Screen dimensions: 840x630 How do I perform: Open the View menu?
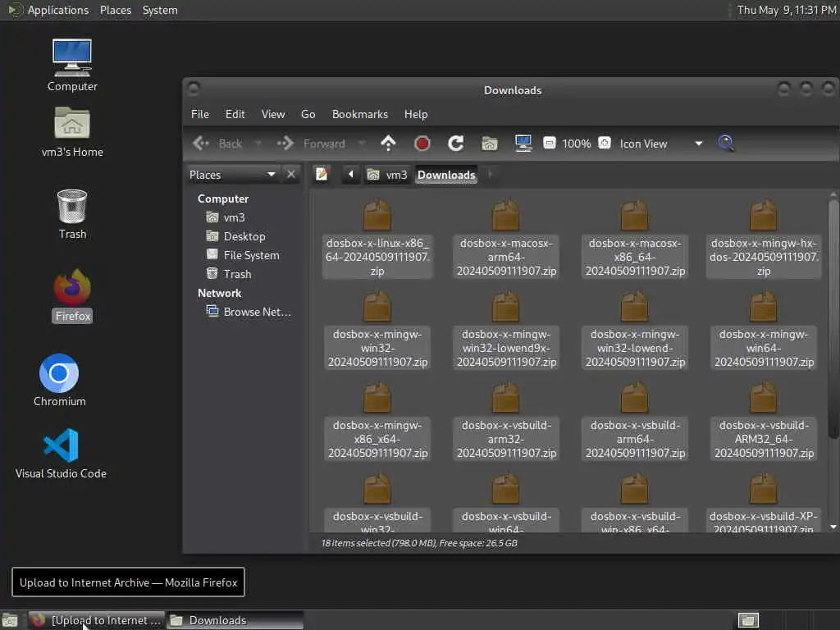coord(273,114)
